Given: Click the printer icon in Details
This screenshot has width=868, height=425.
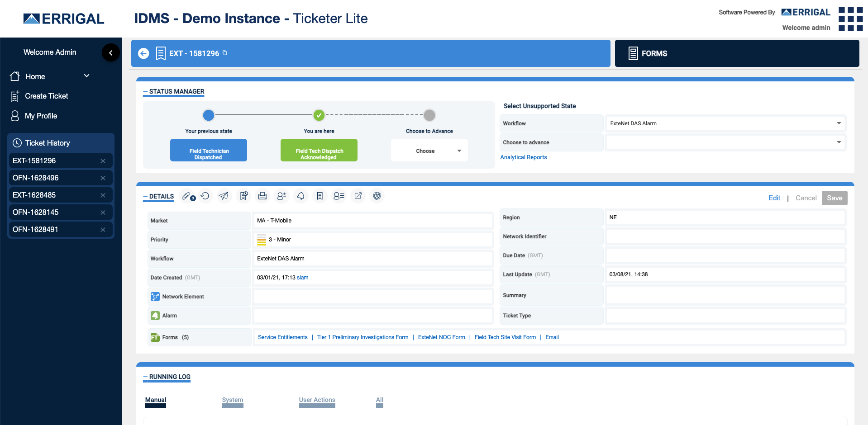Looking at the screenshot, I should (262, 196).
